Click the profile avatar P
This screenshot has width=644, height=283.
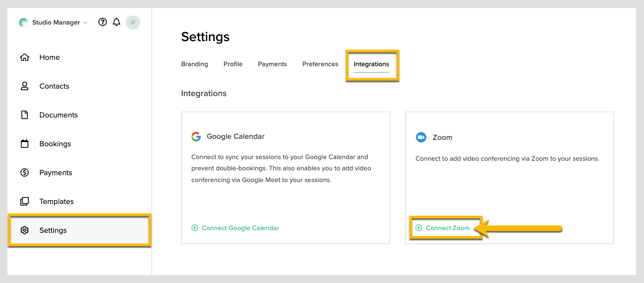(x=133, y=22)
